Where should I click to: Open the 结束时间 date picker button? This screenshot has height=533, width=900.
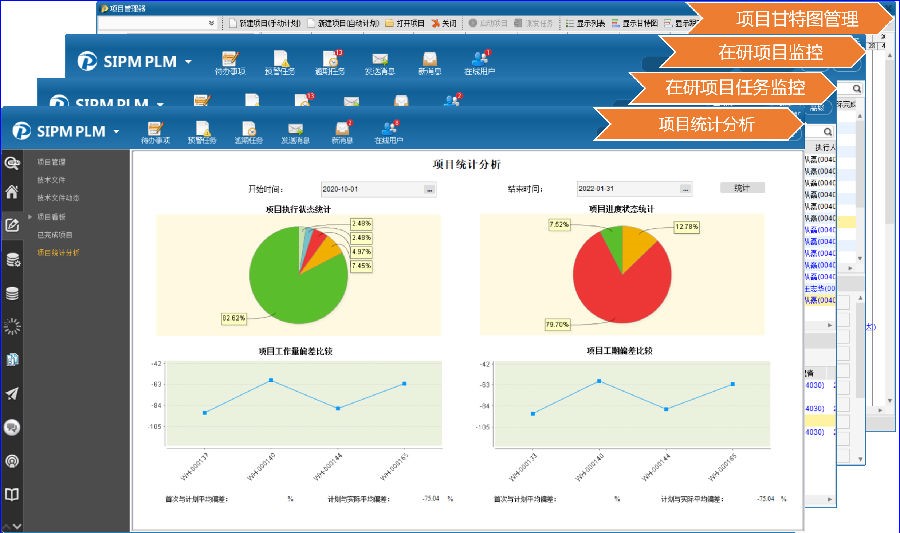(685, 188)
